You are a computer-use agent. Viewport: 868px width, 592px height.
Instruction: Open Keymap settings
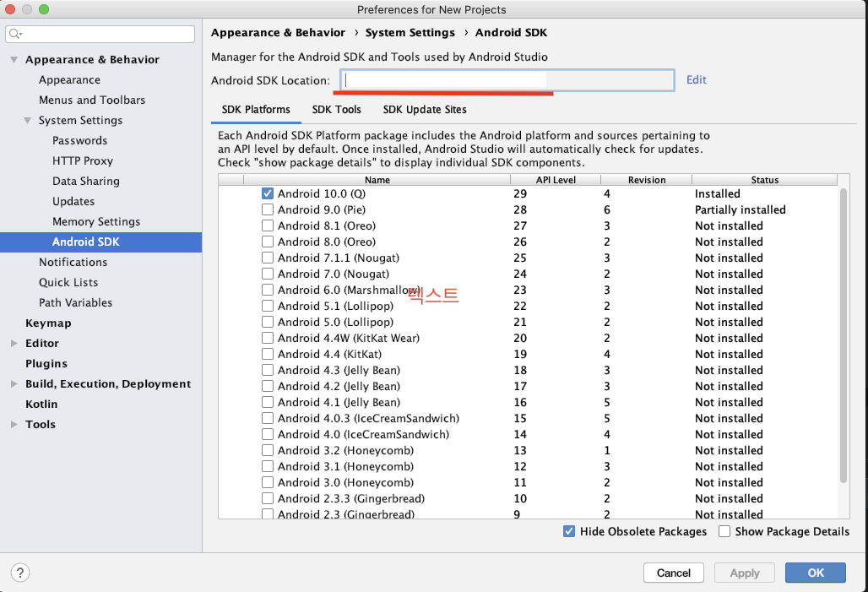click(x=48, y=323)
